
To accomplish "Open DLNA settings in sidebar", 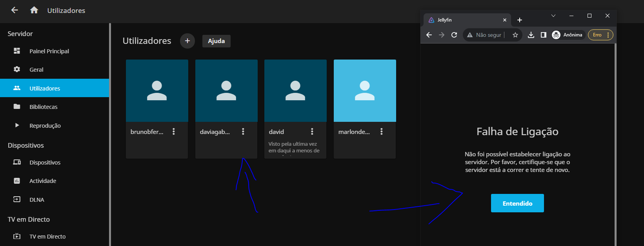I will (37, 200).
